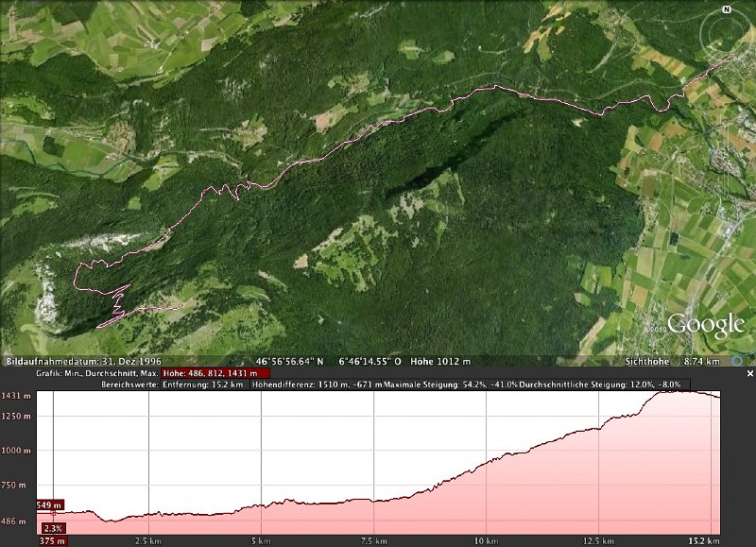Viewport: 756px width, 547px height.
Task: Click the N north indicator on the compass
Action: [727, 9]
